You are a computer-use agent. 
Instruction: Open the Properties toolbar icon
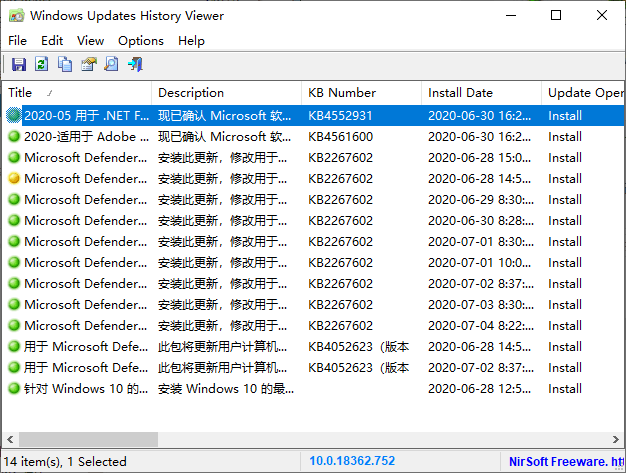pyautogui.click(x=89, y=64)
